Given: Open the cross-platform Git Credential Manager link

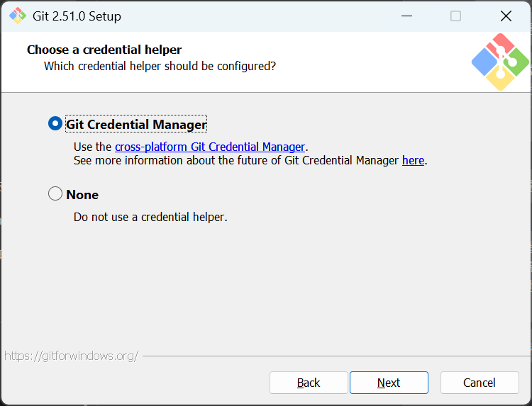Looking at the screenshot, I should click(210, 147).
